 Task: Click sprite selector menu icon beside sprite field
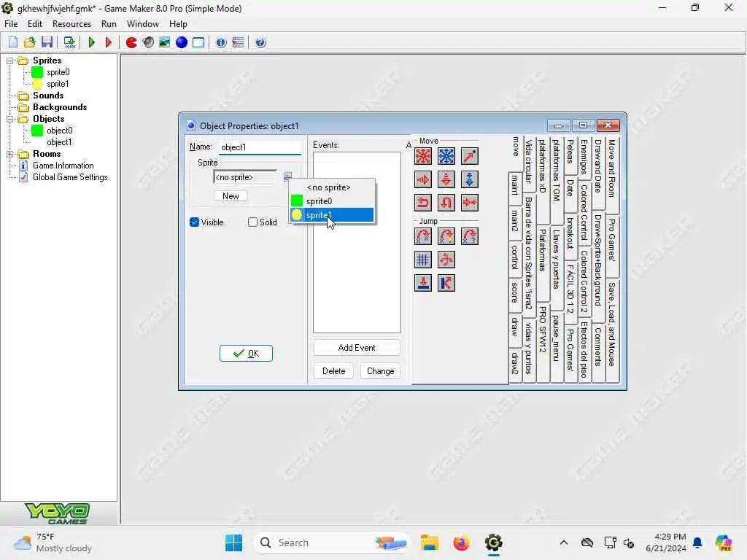tap(287, 176)
